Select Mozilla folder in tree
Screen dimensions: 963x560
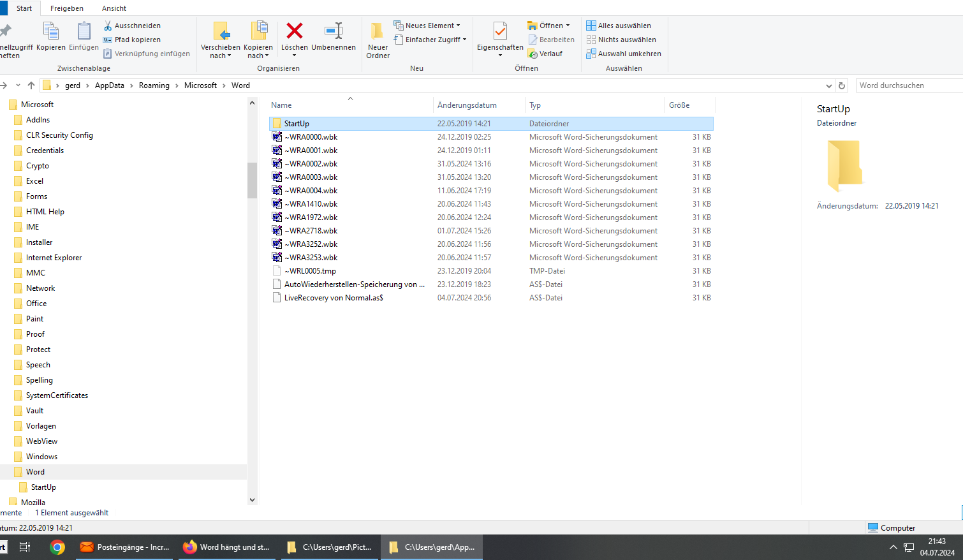33,503
